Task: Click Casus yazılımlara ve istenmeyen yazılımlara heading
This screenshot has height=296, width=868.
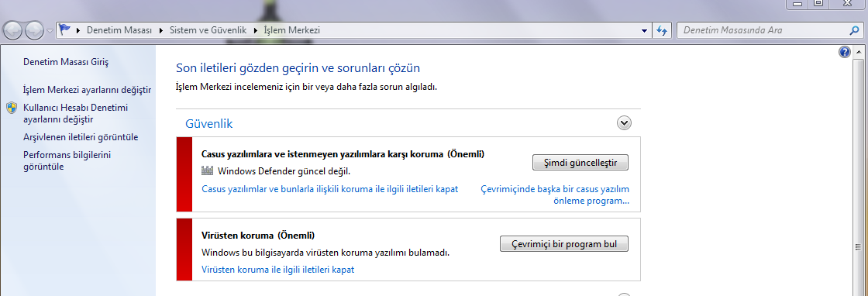Action: point(343,153)
